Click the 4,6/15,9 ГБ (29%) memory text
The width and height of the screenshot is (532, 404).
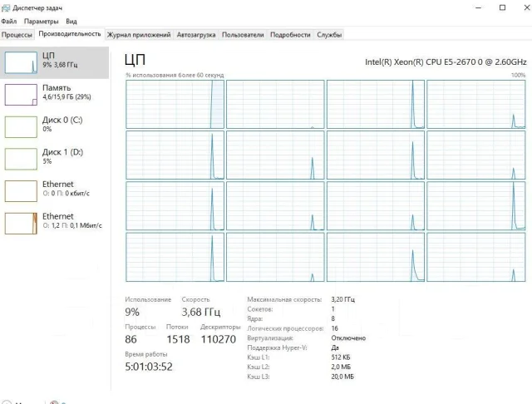[66, 97]
